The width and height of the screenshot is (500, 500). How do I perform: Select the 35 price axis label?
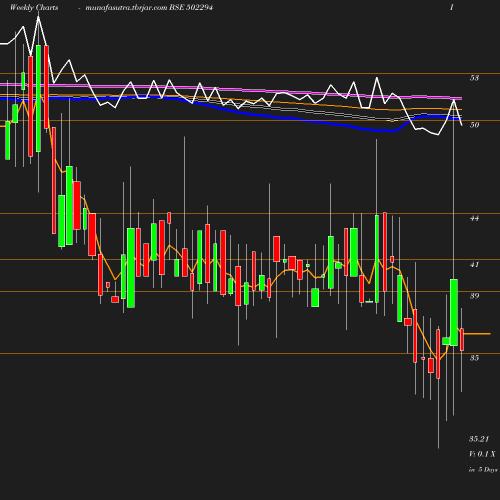click(x=474, y=358)
